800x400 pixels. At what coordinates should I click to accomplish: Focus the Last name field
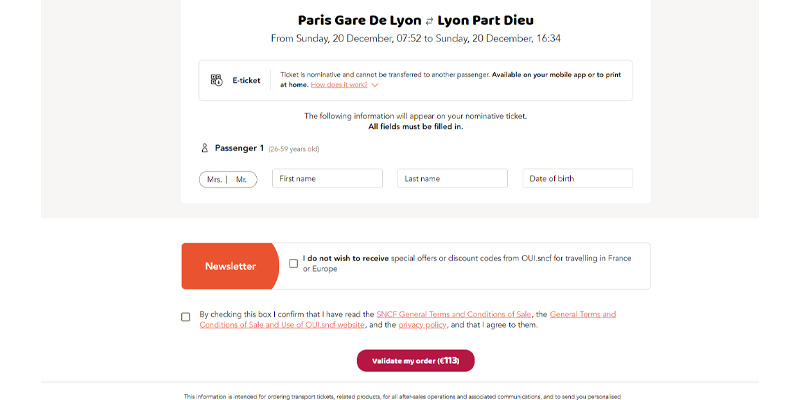(x=452, y=179)
